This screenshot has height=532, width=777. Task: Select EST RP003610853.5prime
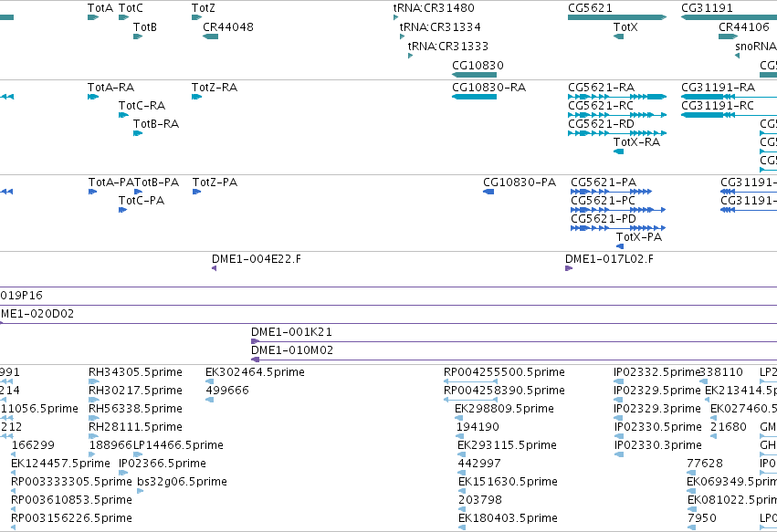click(14, 509)
